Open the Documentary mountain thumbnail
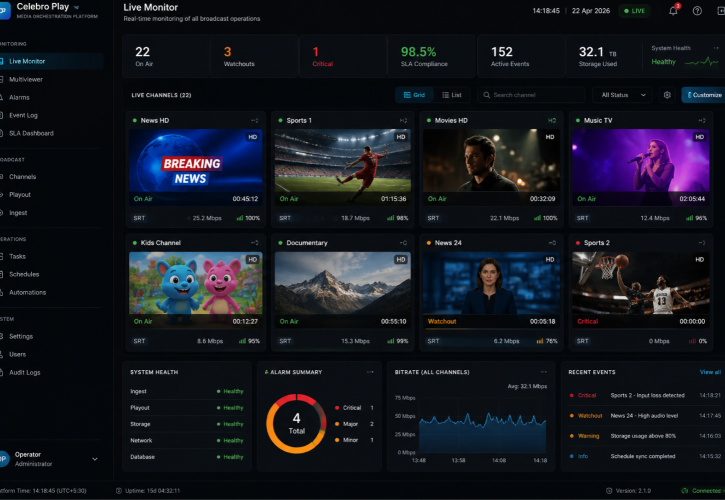Image resolution: width=725 pixels, height=500 pixels. pos(343,290)
